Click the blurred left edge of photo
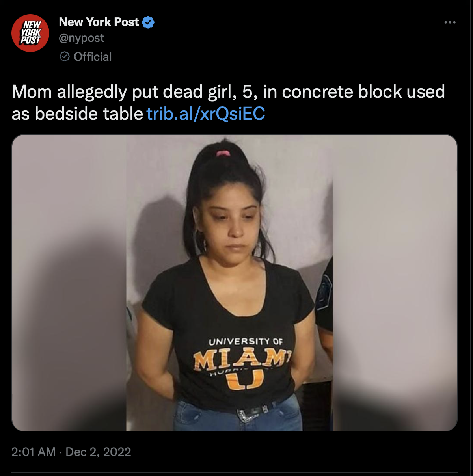The width and height of the screenshot is (473, 476). pos(69,283)
